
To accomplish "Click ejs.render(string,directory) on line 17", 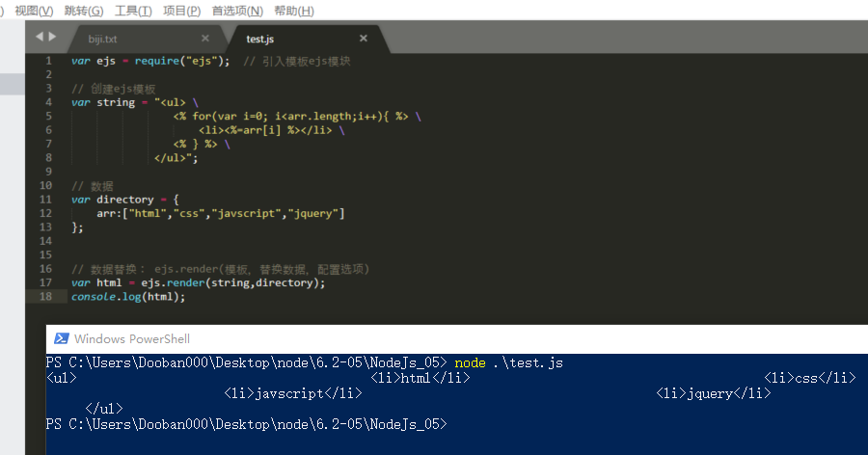I will click(230, 282).
